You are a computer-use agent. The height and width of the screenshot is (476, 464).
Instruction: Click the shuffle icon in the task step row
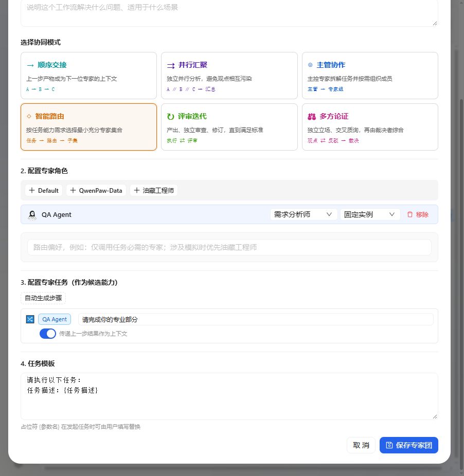click(30, 319)
